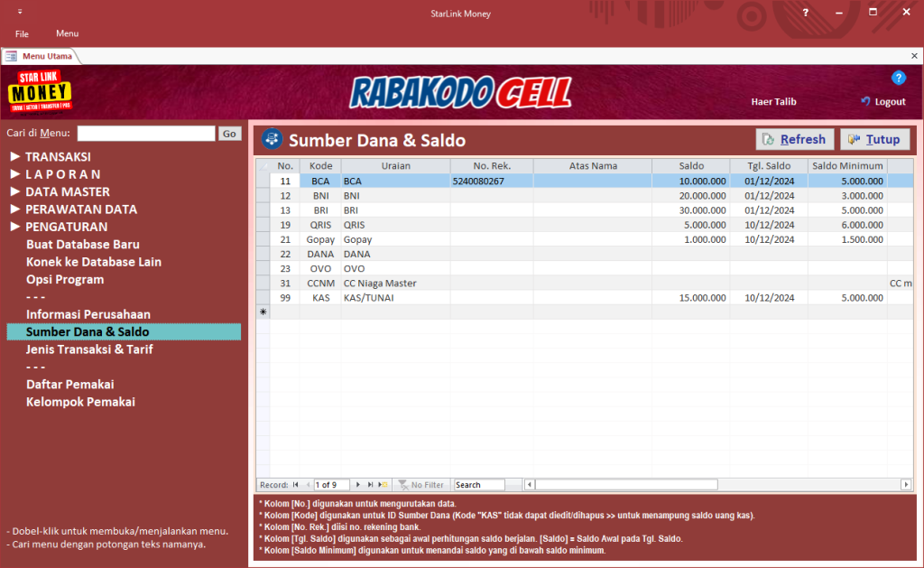Viewport: 924px width, 568px height.
Task: Click the question mark help in title bar
Action: (x=805, y=13)
